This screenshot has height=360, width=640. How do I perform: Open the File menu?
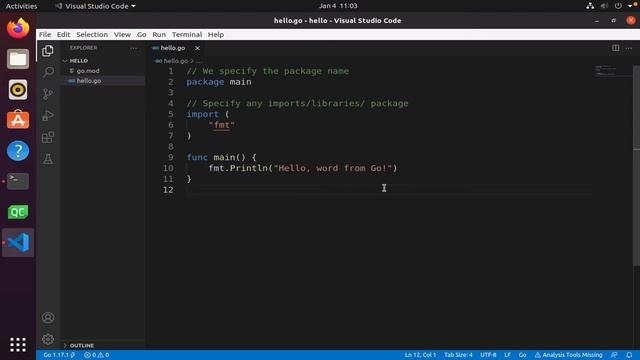coord(45,35)
